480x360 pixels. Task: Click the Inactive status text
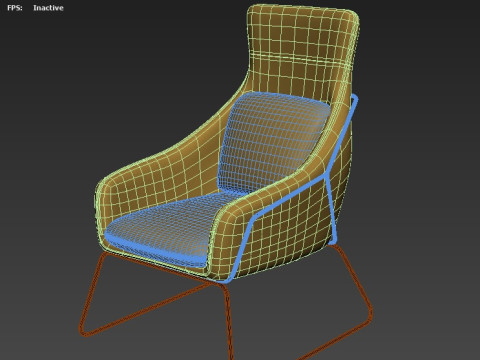point(48,8)
